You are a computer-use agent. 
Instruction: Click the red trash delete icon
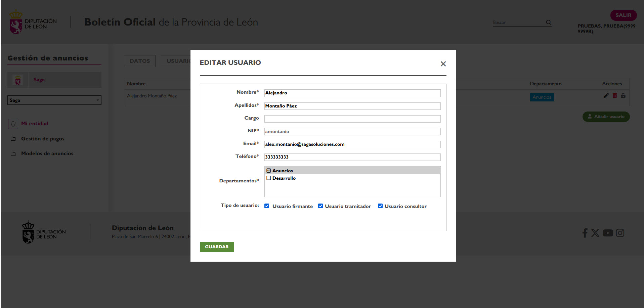tap(615, 96)
